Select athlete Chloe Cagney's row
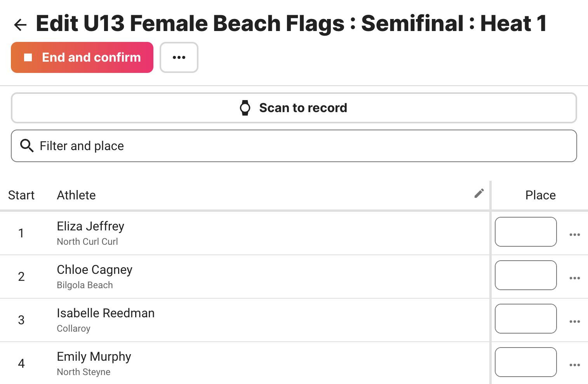Screen dimensions: 588x384 point(245,277)
